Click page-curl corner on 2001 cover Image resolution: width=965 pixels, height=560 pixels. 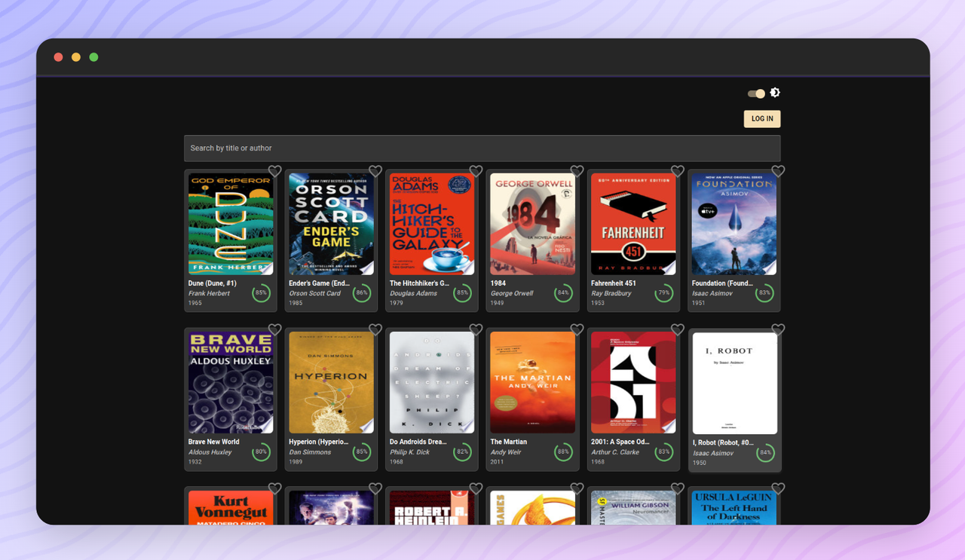coord(669,427)
